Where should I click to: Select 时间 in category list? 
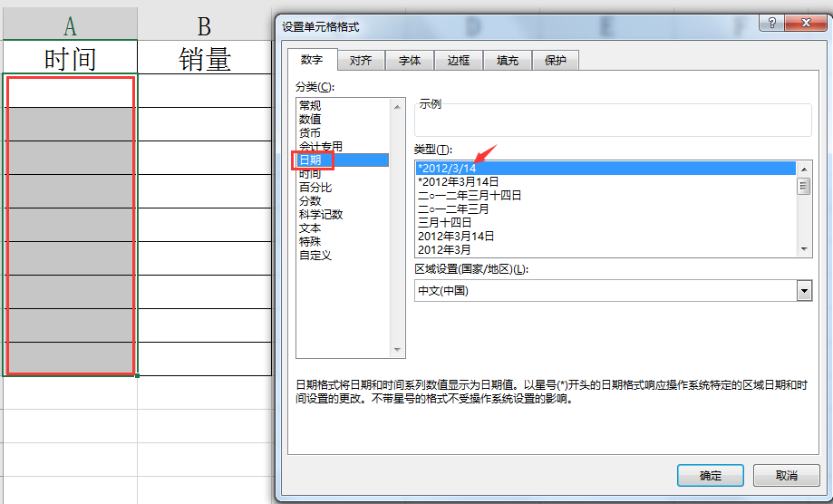(x=344, y=174)
